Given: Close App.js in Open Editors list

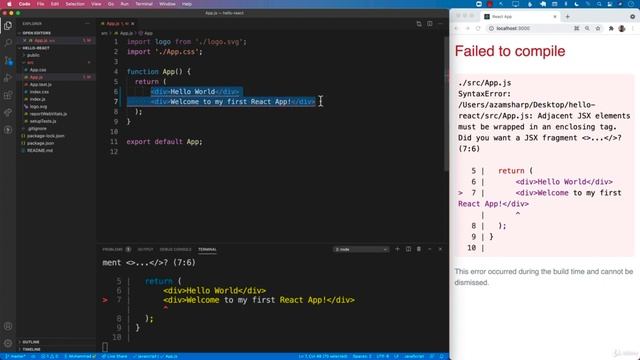Looking at the screenshot, I should pyautogui.click(x=24, y=40).
